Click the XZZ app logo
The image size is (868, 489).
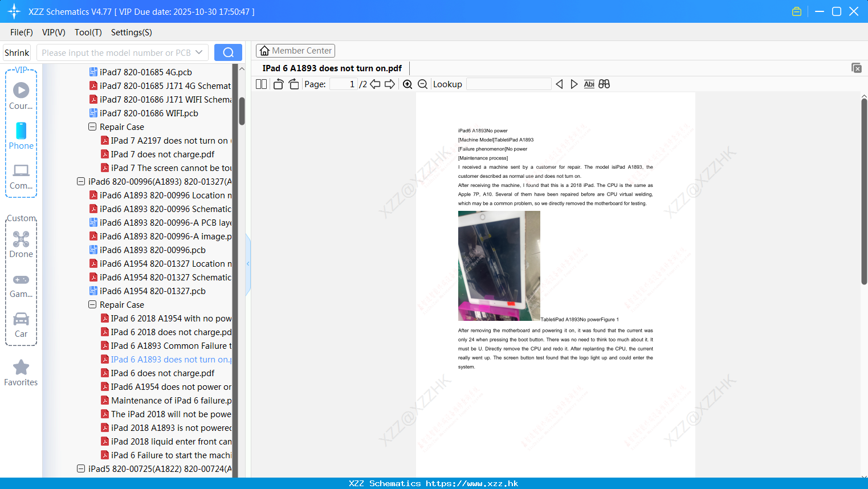(x=14, y=11)
